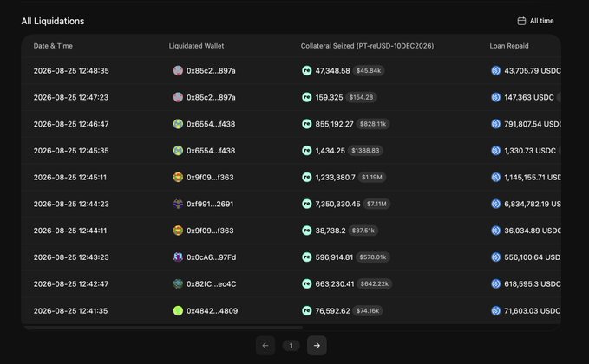Click USDC icon next to 556,100.64
Screen dimensions: 589x364
click(496, 257)
